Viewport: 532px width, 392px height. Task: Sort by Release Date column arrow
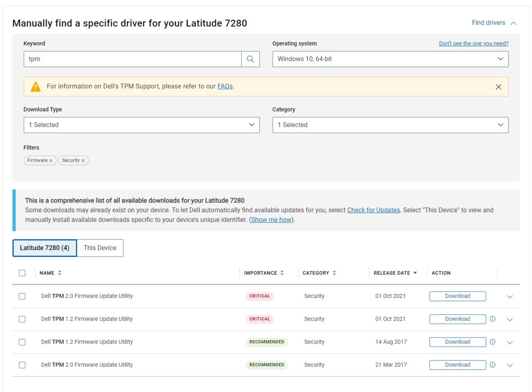click(x=415, y=273)
